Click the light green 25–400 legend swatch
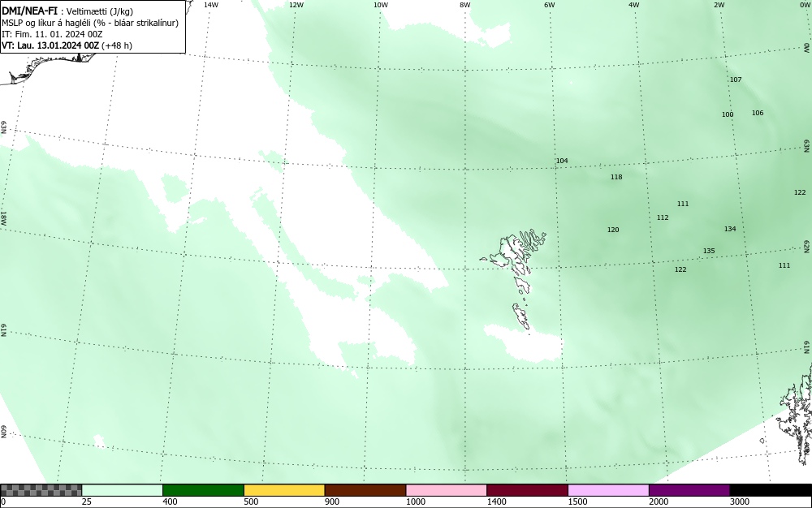Viewport: 812px width, 508px height. (123, 490)
